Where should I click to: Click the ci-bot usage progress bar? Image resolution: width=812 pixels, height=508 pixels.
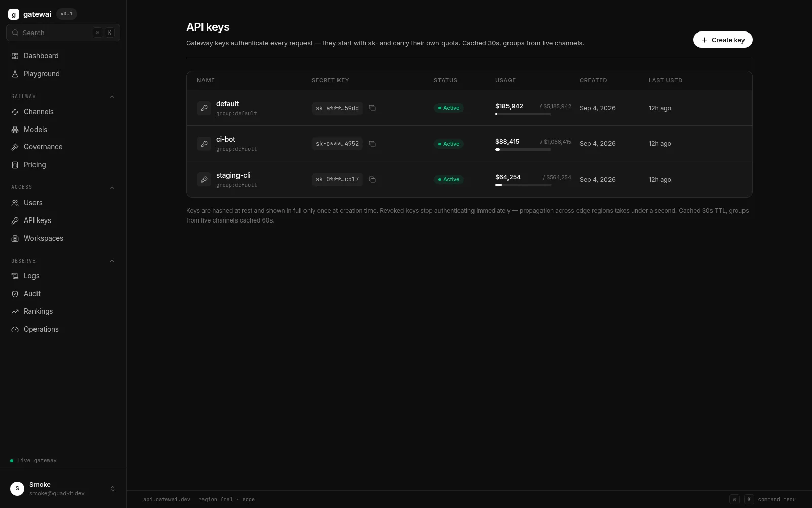coord(523,150)
